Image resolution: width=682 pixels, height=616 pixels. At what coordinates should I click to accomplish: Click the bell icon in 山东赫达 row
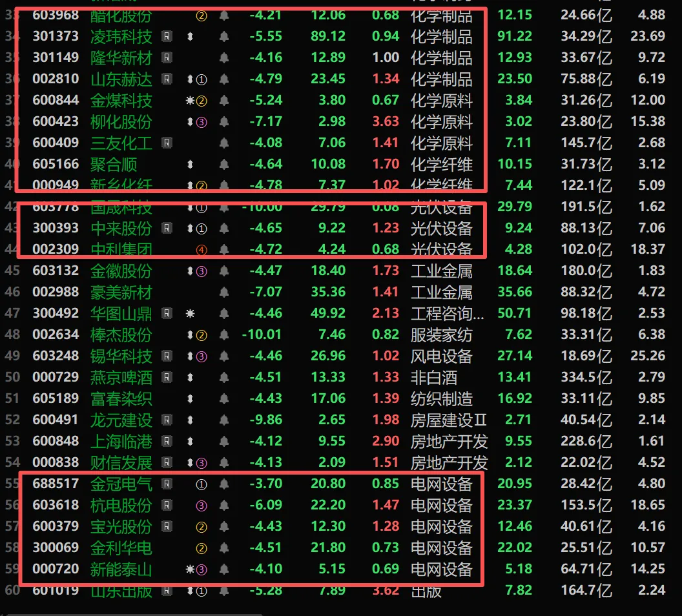coord(224,79)
